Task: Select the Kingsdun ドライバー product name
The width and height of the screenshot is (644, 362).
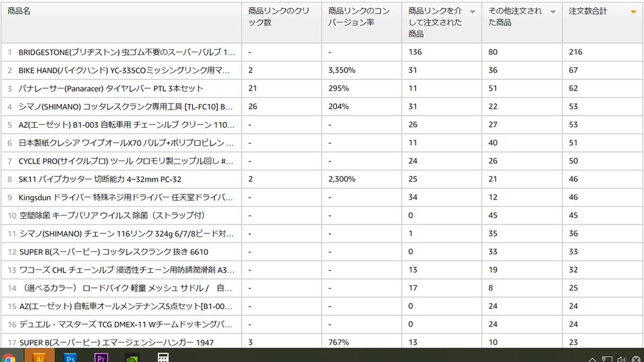Action: 126,197
